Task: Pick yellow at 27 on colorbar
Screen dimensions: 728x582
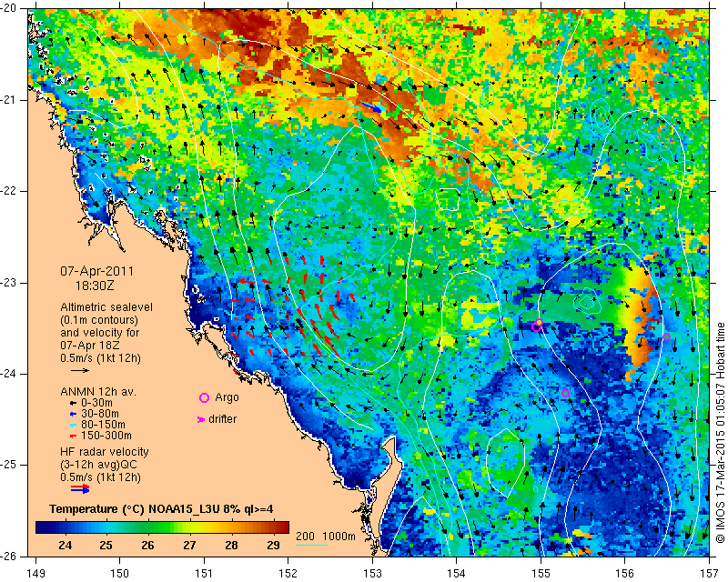Action: tap(189, 527)
